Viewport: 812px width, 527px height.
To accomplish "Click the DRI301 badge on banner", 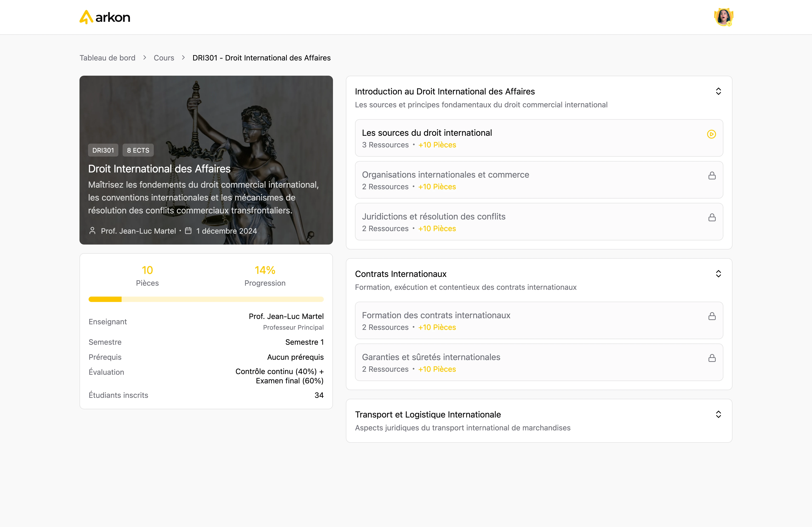I will 103,150.
